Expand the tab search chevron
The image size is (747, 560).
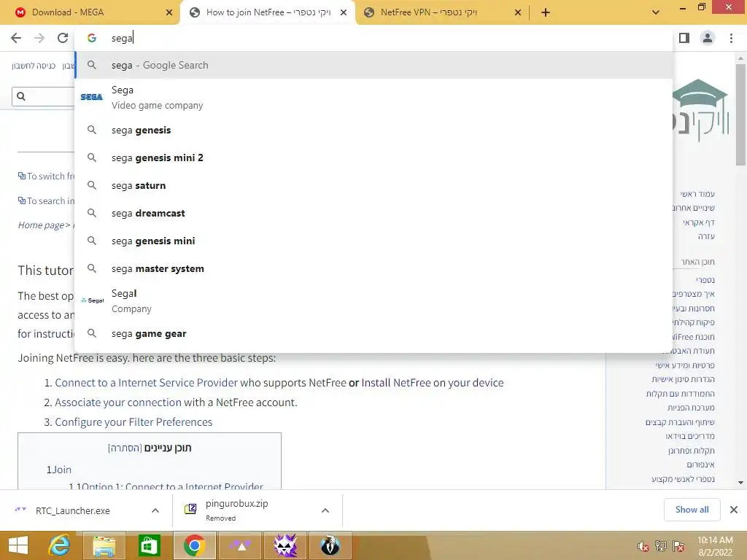[x=656, y=12]
